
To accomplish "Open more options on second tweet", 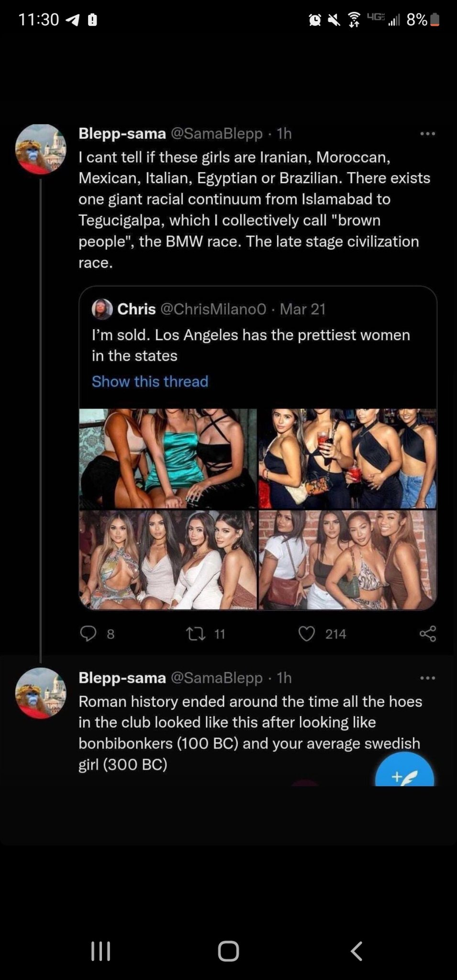I will [x=427, y=678].
